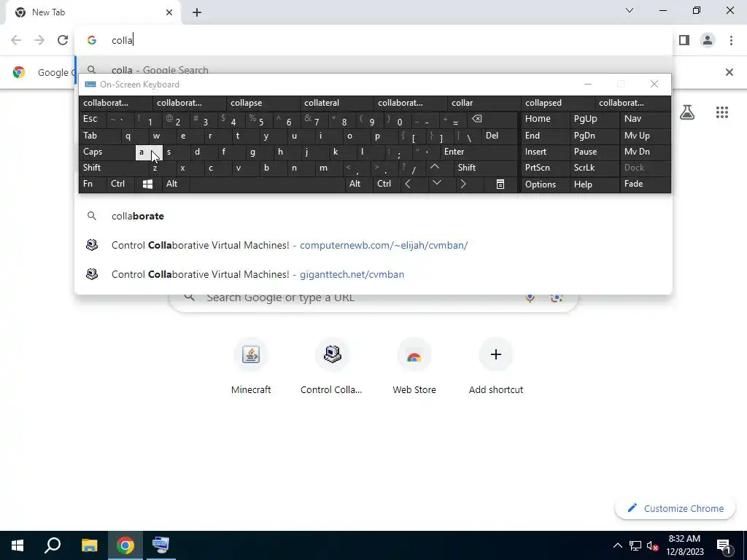This screenshot has height=560, width=747.
Task: Click the muted volume tray icon
Action: click(x=652, y=545)
